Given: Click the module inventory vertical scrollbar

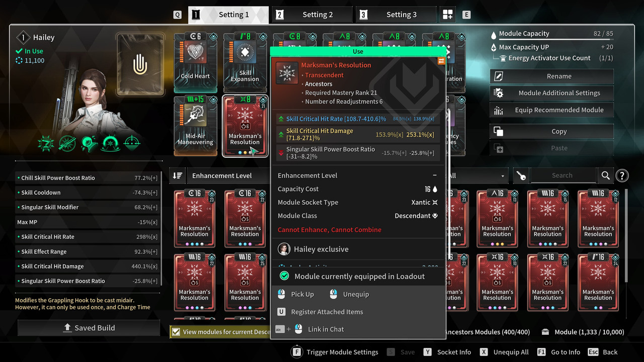Looking at the screenshot, I should point(626,236).
